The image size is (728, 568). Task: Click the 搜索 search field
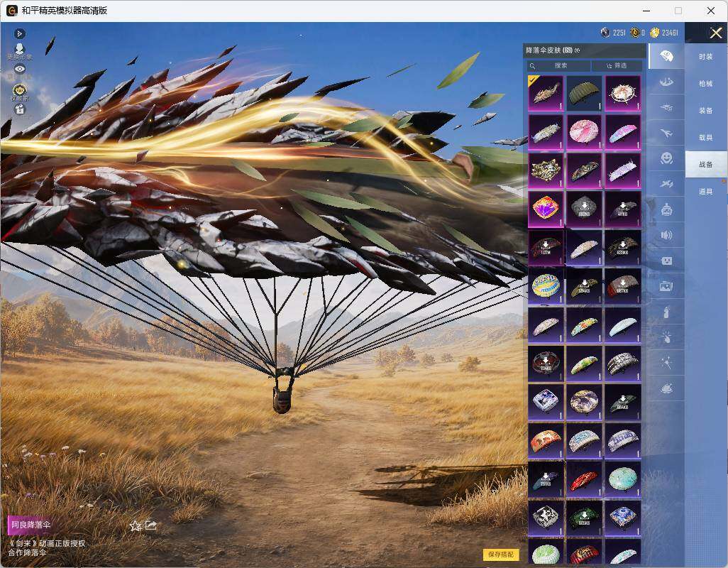[x=558, y=65]
